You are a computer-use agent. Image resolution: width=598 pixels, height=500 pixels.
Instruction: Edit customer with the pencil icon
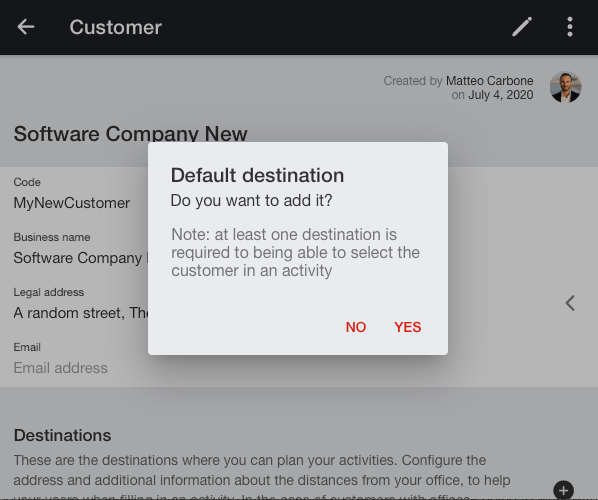(522, 27)
